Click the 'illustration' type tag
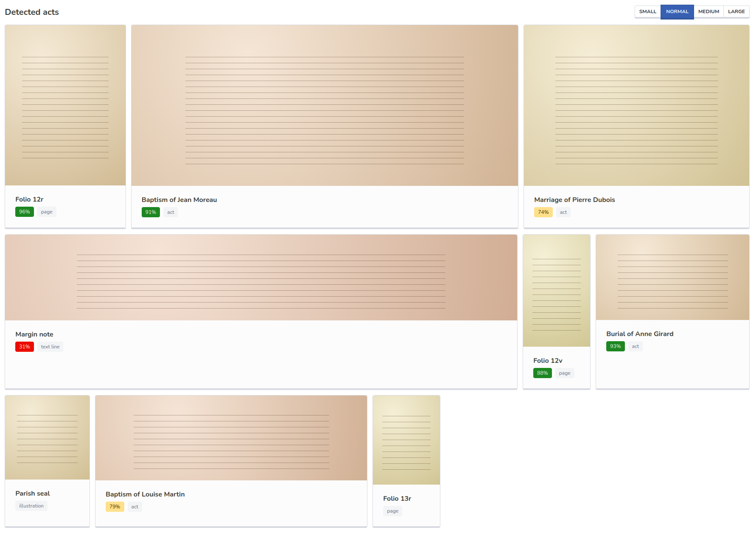 point(31,506)
